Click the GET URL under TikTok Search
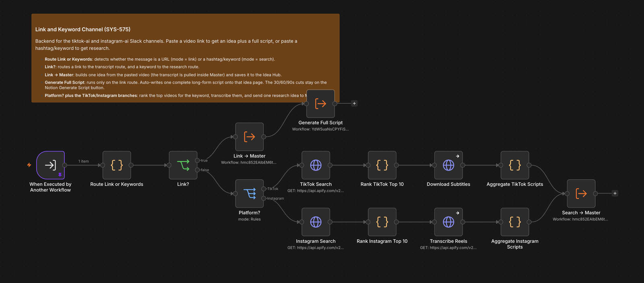 point(316,191)
